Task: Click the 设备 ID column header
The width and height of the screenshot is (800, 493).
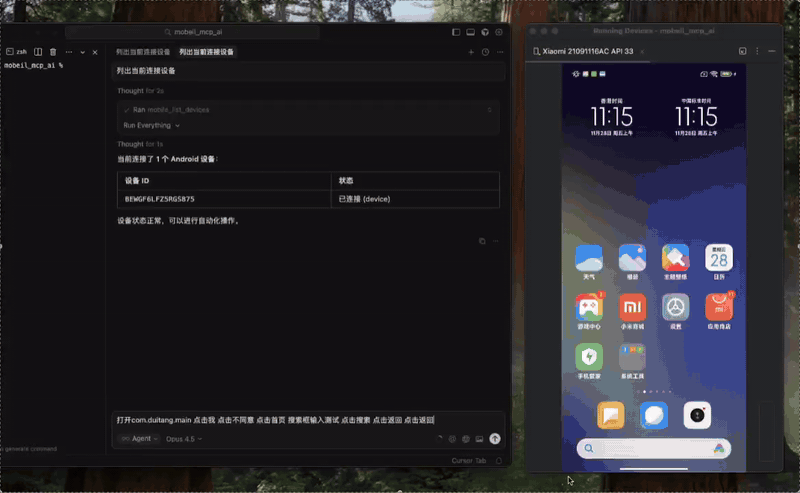Action: 224,181
